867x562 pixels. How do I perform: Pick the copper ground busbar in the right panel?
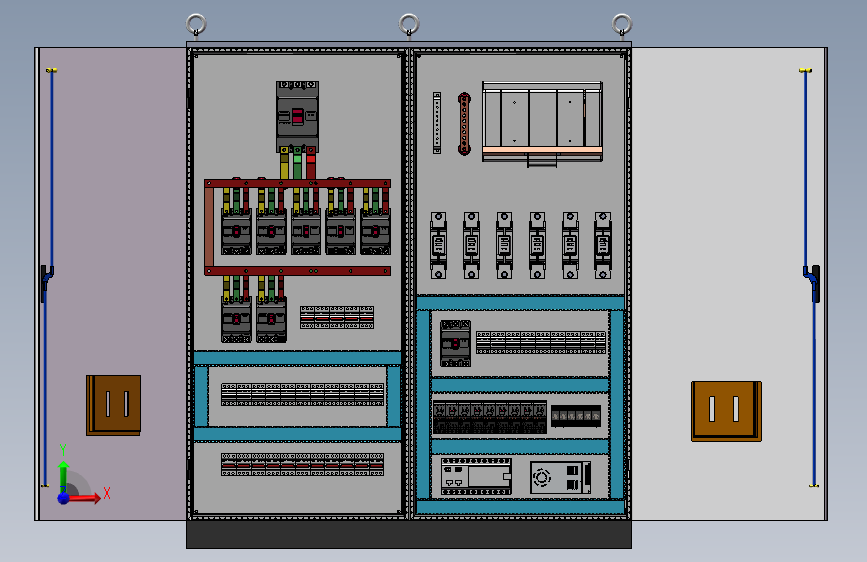464,124
